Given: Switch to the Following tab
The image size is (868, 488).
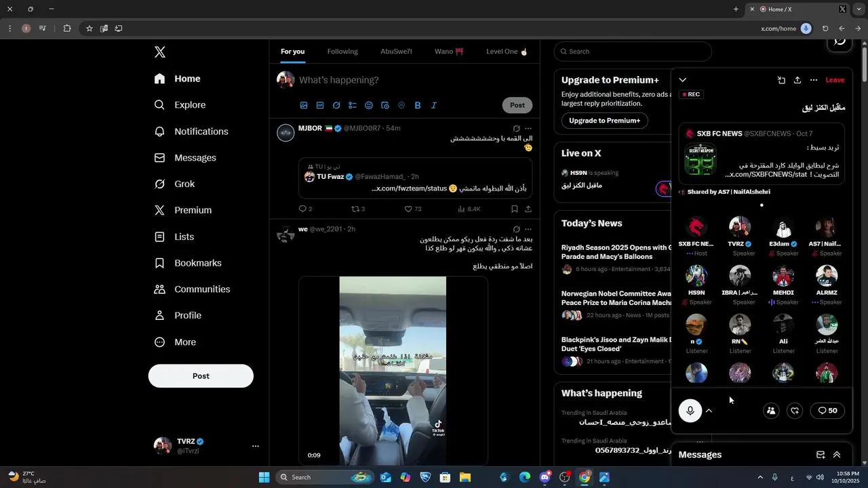Looking at the screenshot, I should (x=342, y=52).
